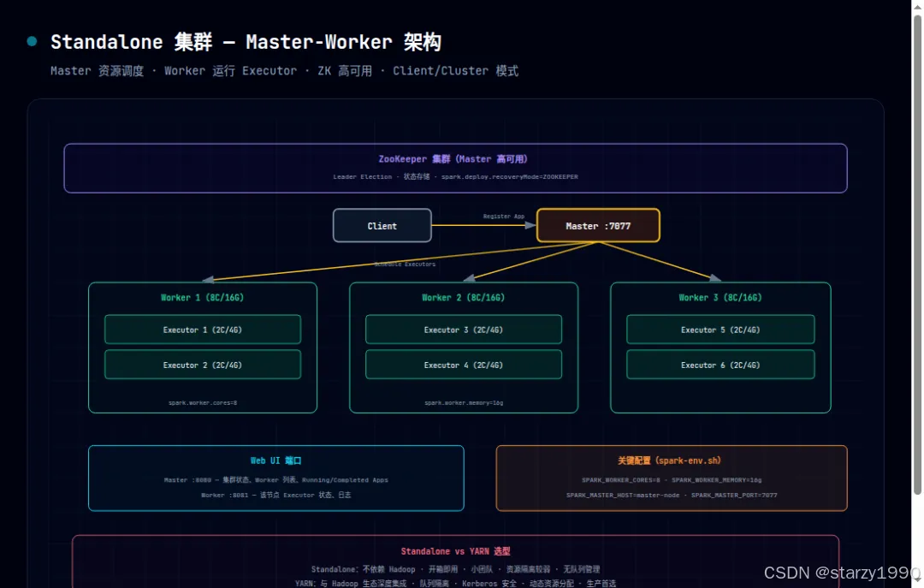Screen dimensions: 924x588
Task: Click the 'SPARK_WORKER_CORES=8' config line
Action: click(672, 480)
